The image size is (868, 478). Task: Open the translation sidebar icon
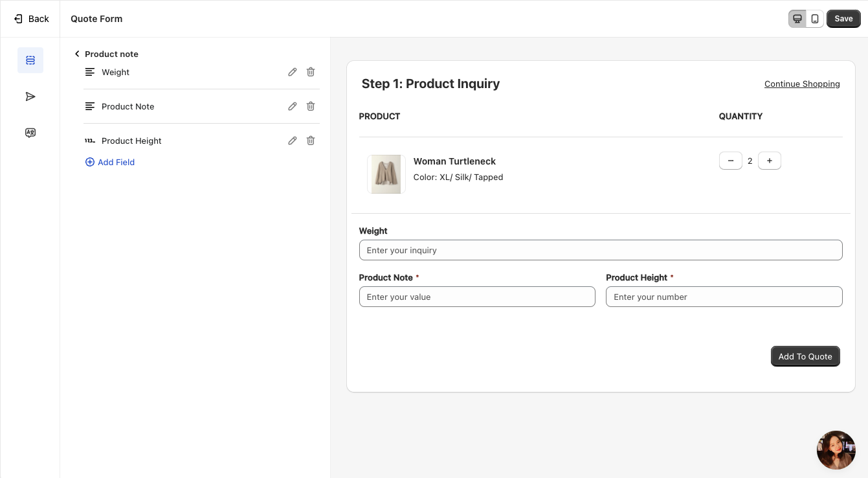click(x=30, y=133)
